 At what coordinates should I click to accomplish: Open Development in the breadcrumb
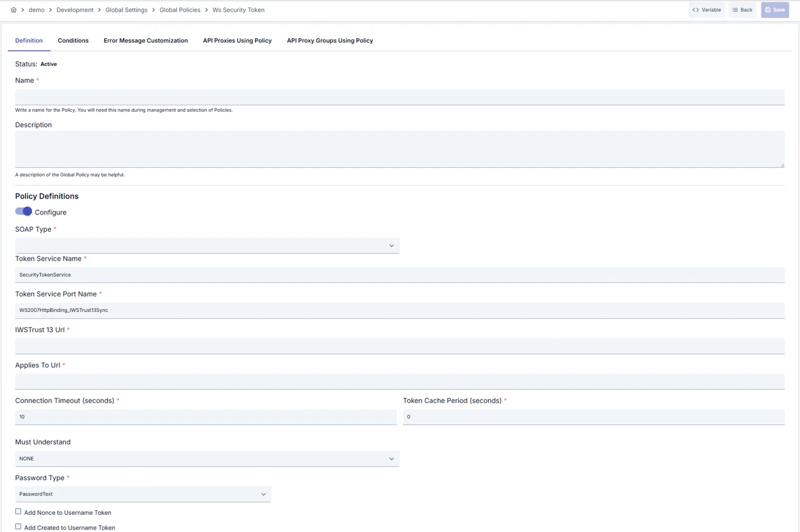tap(75, 10)
